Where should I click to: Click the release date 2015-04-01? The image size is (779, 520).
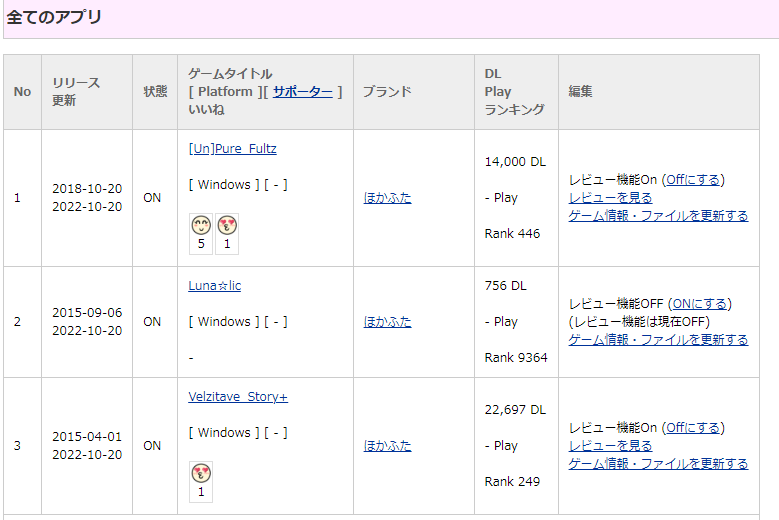pos(87,437)
